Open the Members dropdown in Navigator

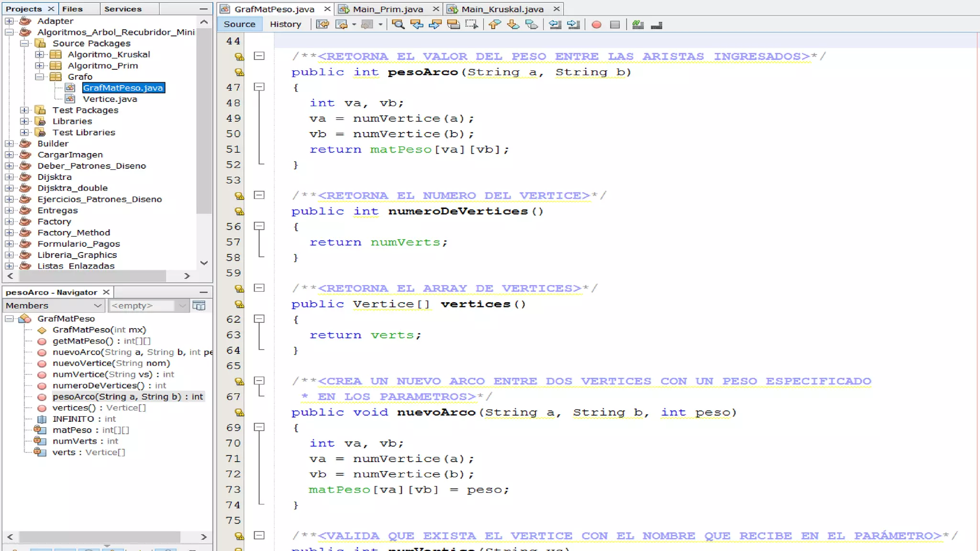tap(54, 306)
